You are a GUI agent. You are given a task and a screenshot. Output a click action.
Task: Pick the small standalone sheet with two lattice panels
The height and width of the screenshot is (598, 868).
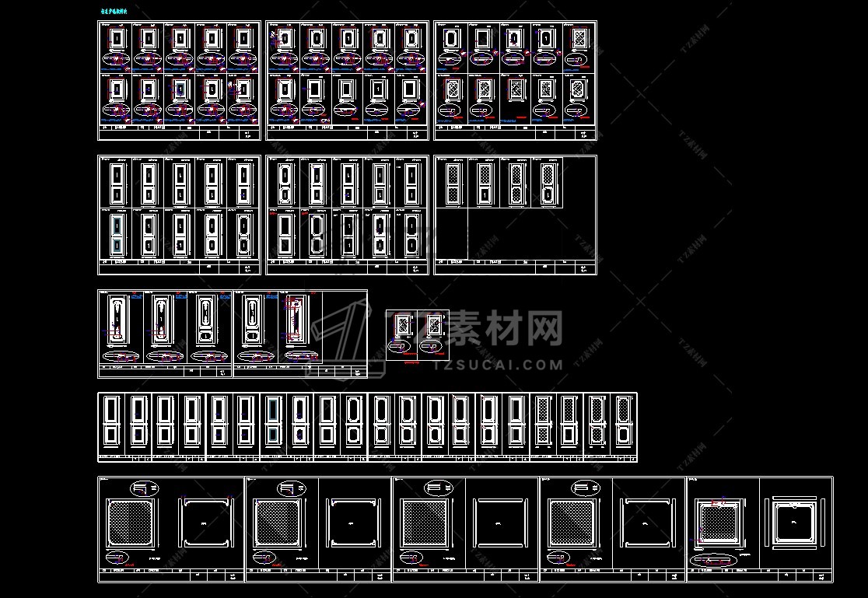click(418, 335)
